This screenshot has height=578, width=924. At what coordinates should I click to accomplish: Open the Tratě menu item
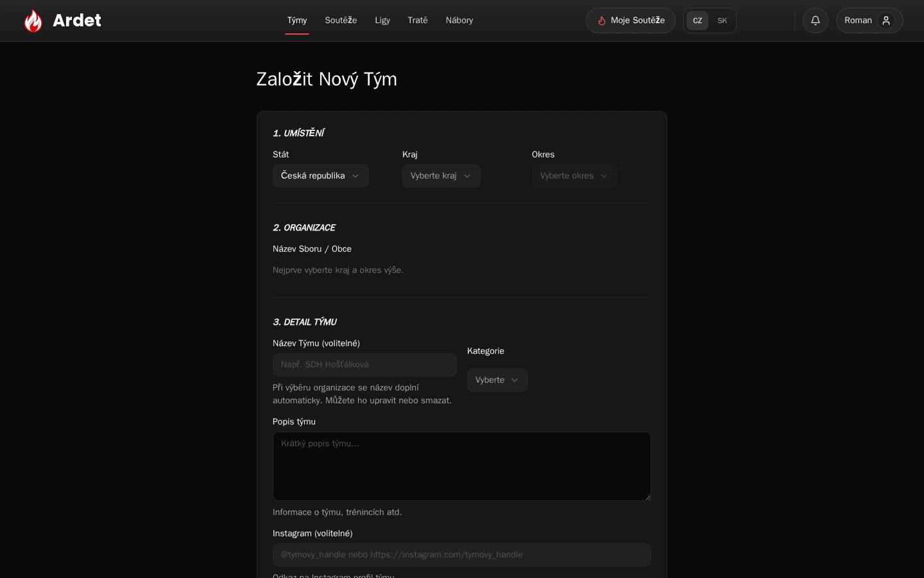(418, 21)
